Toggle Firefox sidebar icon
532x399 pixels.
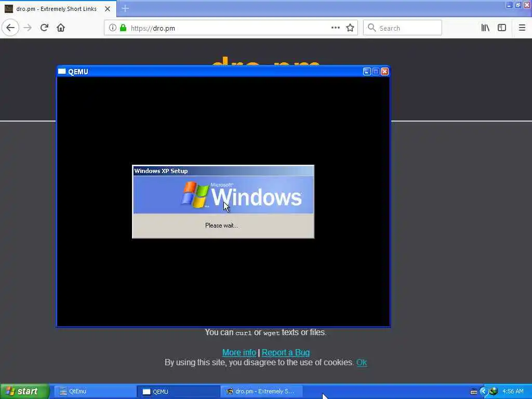point(502,28)
